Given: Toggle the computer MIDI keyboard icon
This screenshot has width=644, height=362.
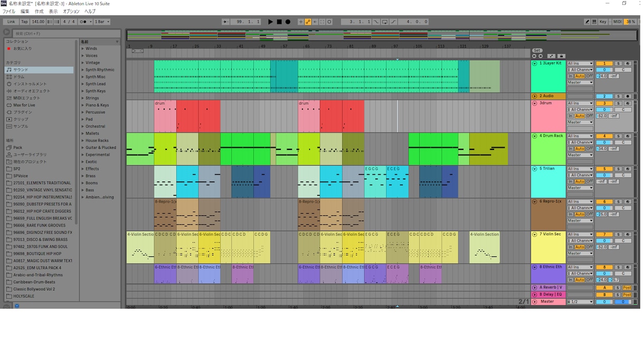Looking at the screenshot, I should 594,22.
